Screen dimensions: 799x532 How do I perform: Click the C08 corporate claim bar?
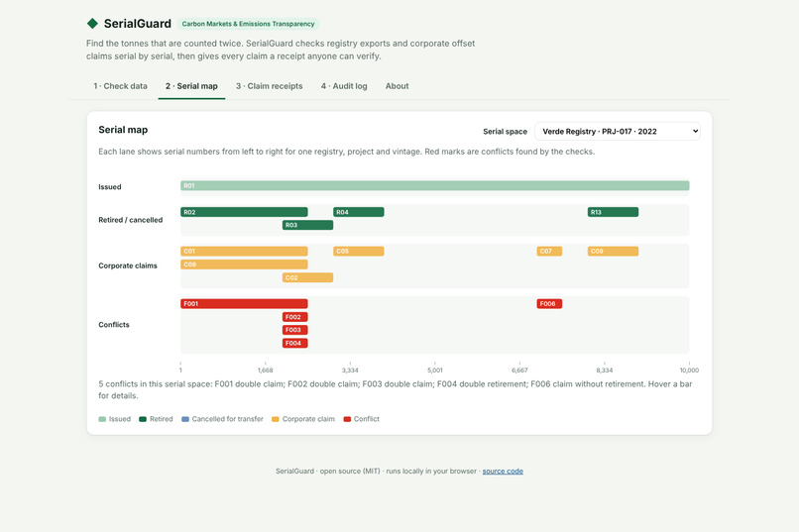(x=244, y=265)
